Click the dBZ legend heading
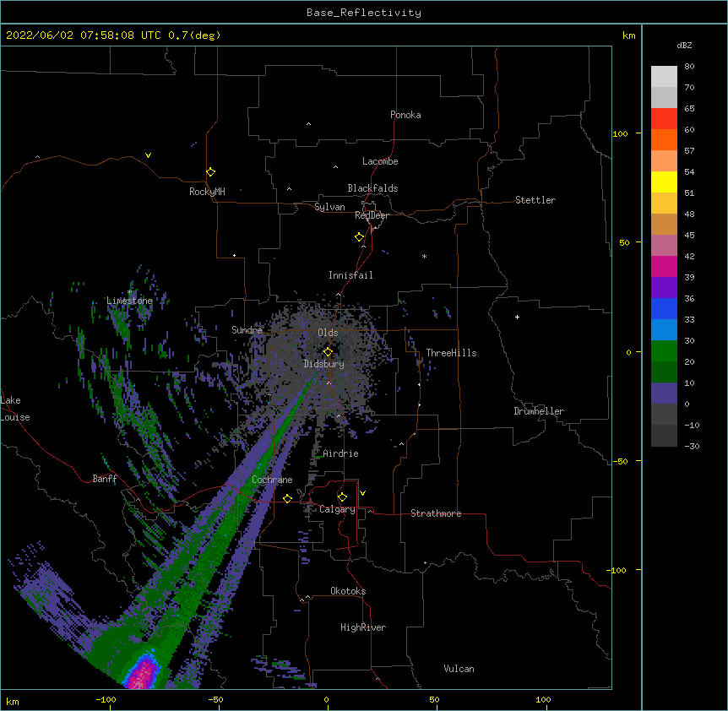 pyautogui.click(x=684, y=45)
